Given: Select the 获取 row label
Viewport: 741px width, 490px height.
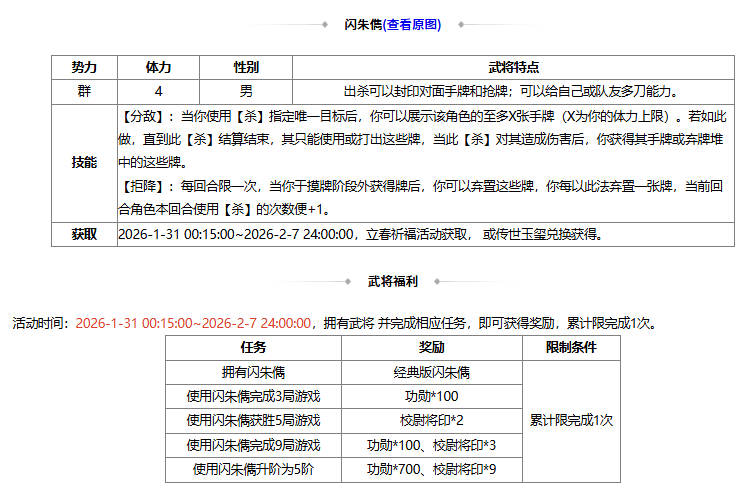Looking at the screenshot, I should coord(84,234).
